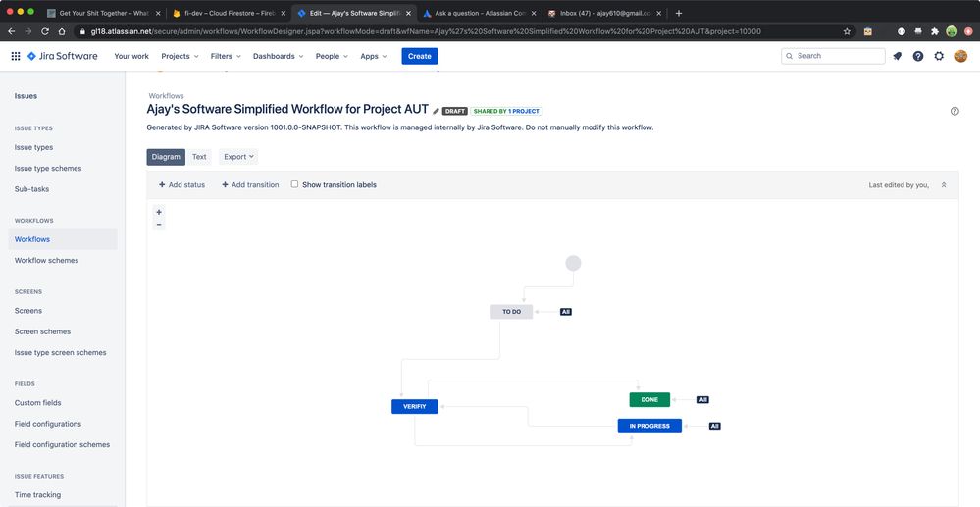Click the workflow help icon at far right
The width and height of the screenshot is (980, 507).
pyautogui.click(x=954, y=111)
